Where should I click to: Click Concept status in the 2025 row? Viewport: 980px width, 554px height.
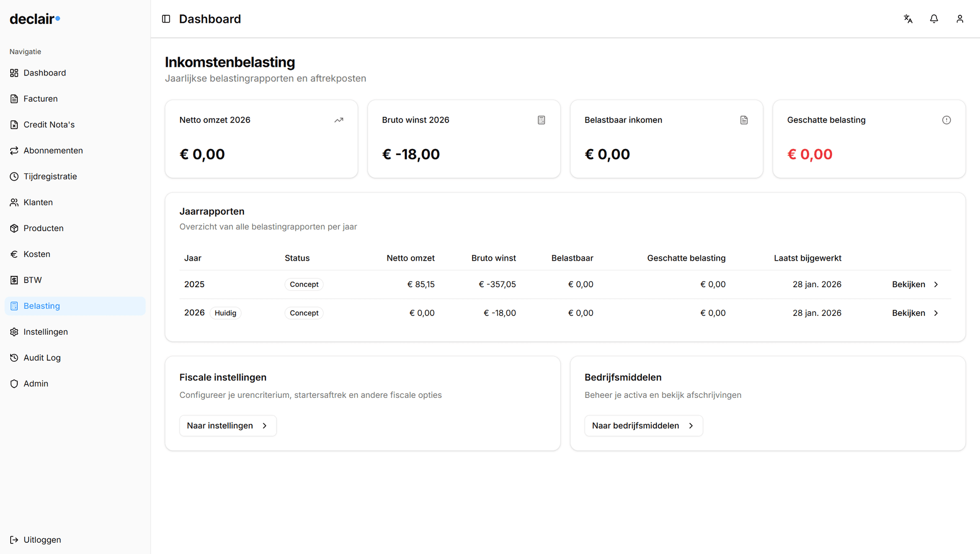304,285
